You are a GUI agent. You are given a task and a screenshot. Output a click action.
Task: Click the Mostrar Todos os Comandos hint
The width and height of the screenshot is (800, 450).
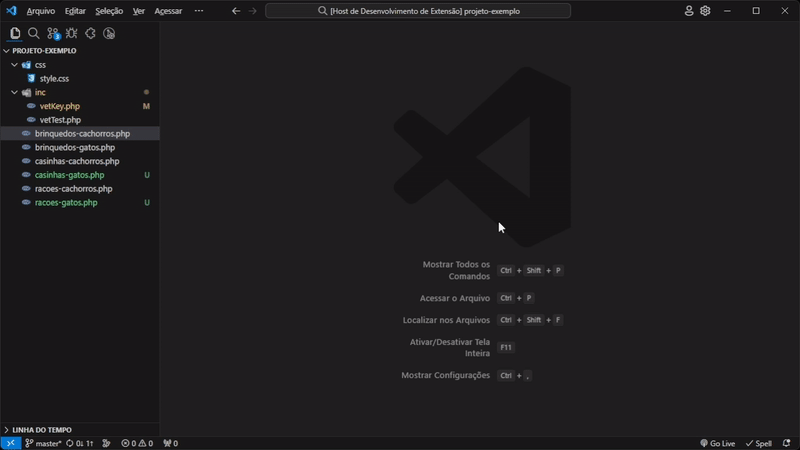[456, 270]
